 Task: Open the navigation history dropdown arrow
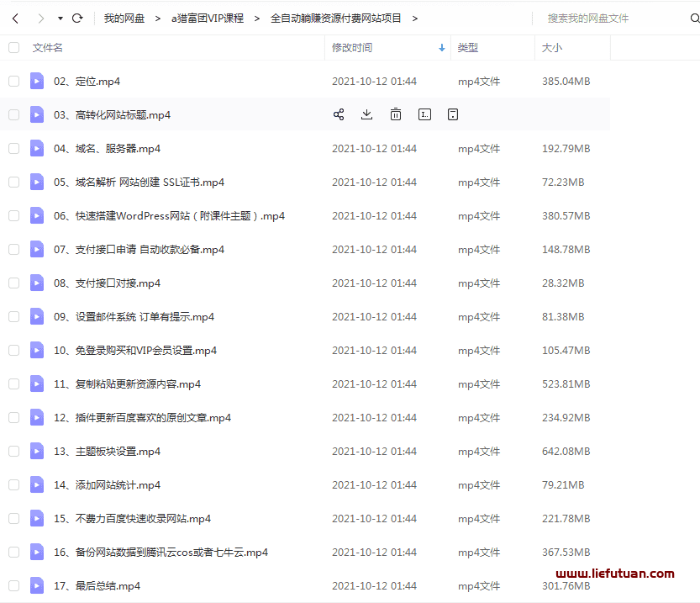[61, 19]
